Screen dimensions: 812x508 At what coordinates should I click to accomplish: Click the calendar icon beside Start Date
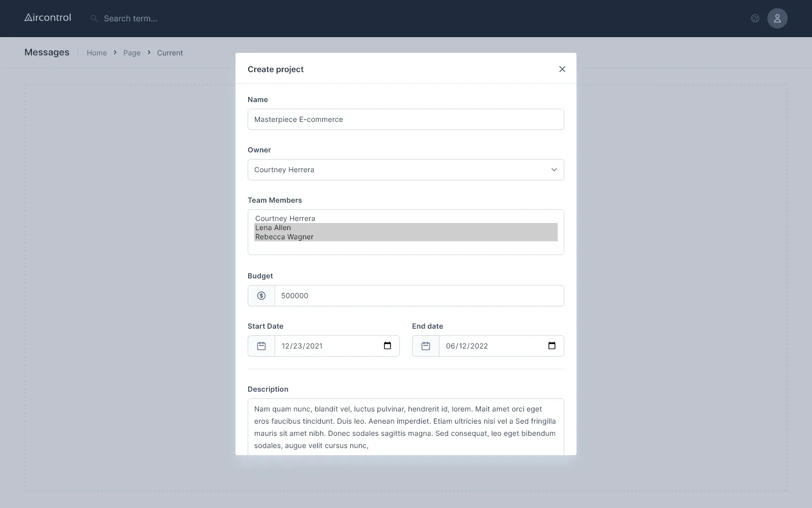(x=261, y=346)
